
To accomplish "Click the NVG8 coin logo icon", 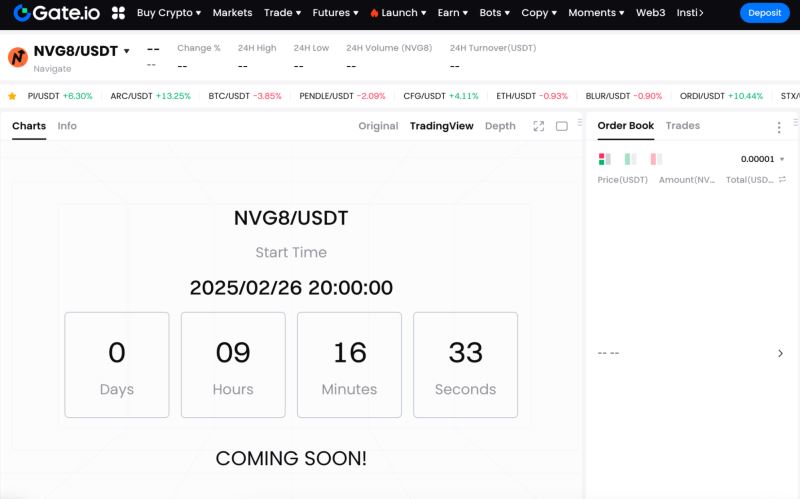I will (17, 57).
